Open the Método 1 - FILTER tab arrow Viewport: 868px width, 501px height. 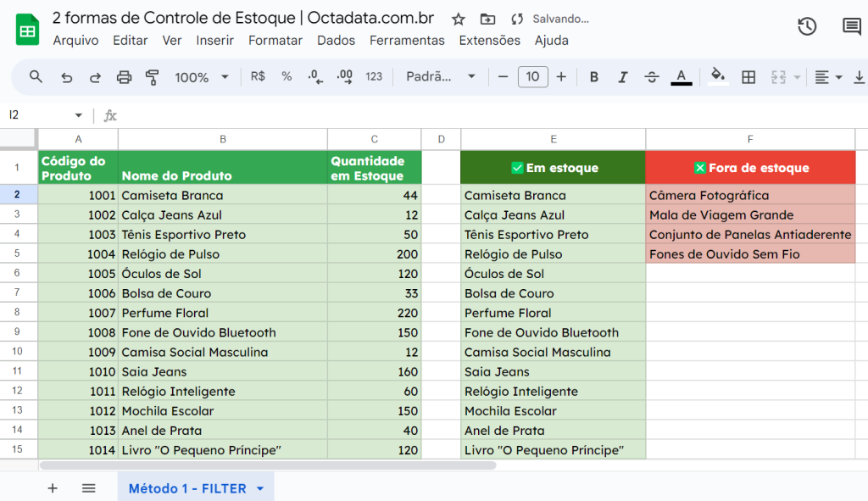coord(260,489)
